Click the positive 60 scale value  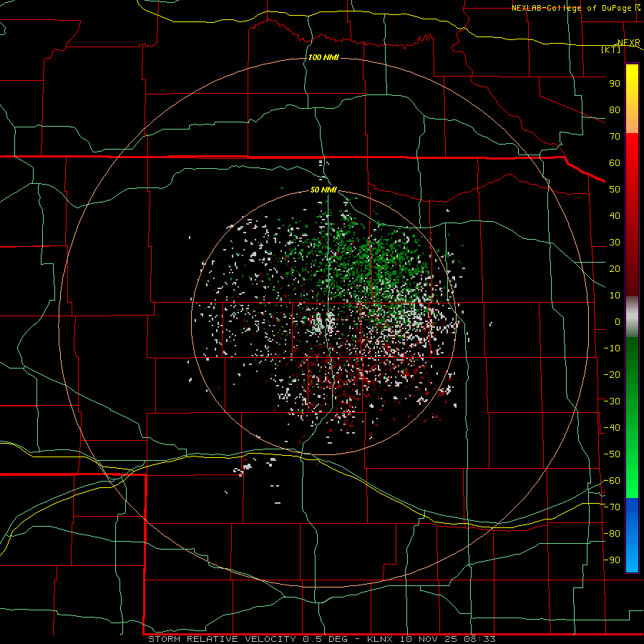(615, 162)
